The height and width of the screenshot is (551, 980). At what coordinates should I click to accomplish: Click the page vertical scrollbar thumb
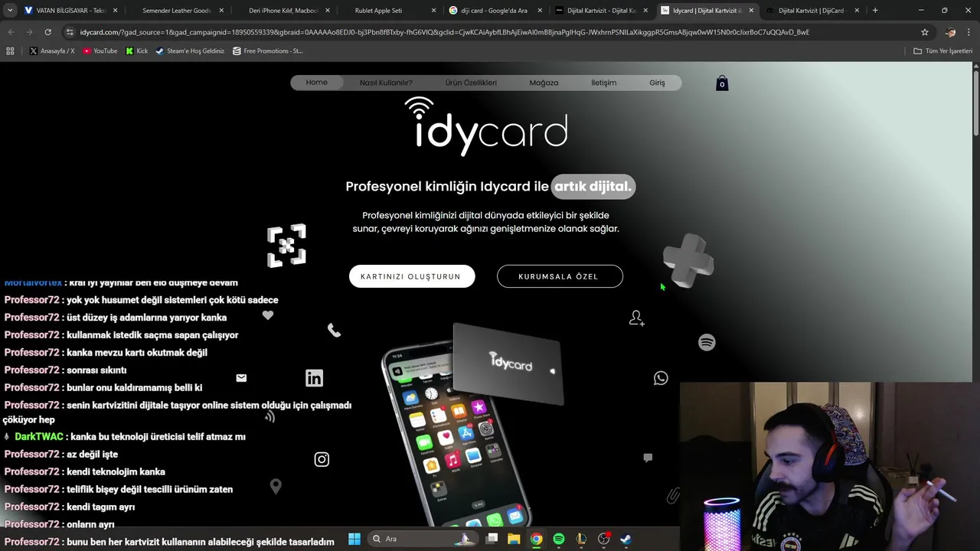976,103
